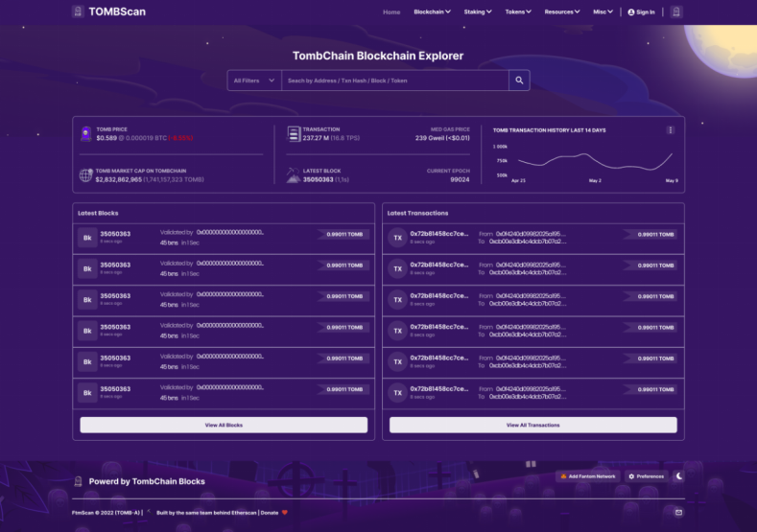Go to the Home nav item

[x=391, y=12]
